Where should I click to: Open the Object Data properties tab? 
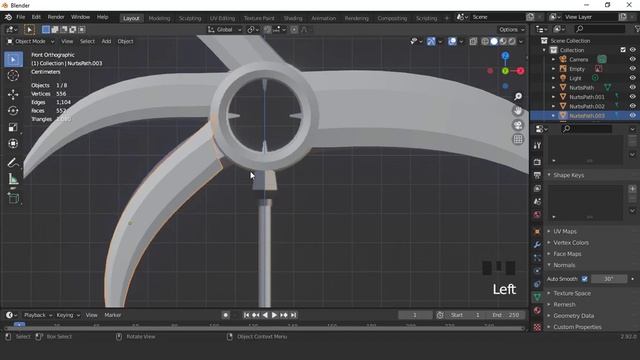(x=537, y=297)
